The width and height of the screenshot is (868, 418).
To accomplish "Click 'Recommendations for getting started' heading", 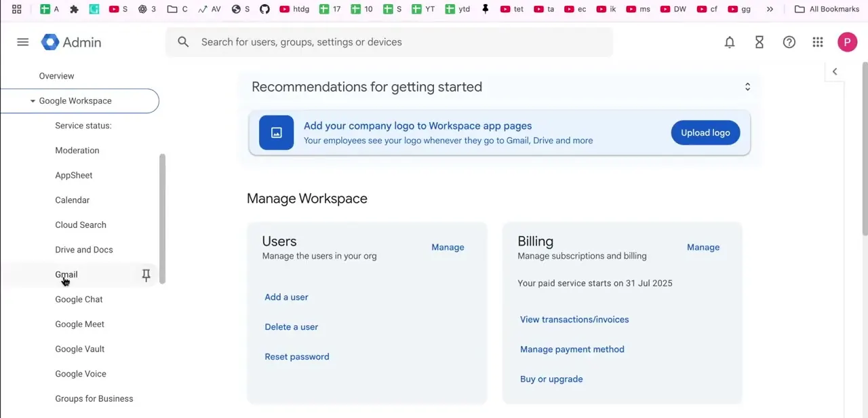I will point(367,87).
